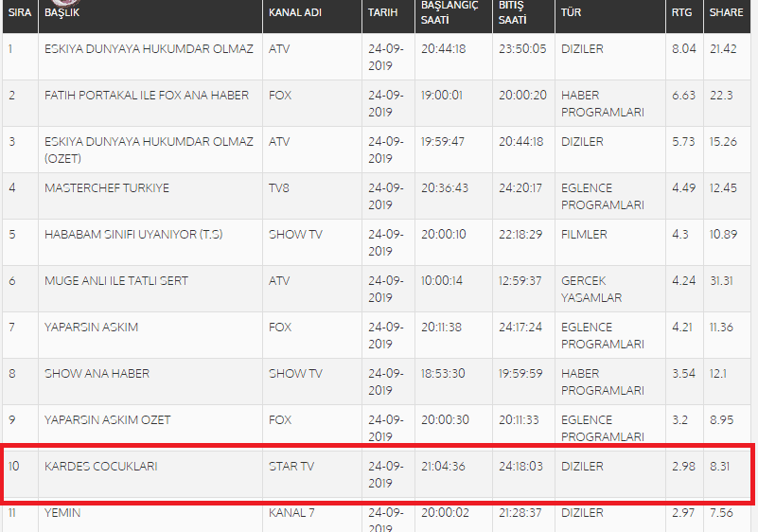Screen dimensions: 758x532
Task: Click the RTG value 4.49
Action: (x=683, y=188)
